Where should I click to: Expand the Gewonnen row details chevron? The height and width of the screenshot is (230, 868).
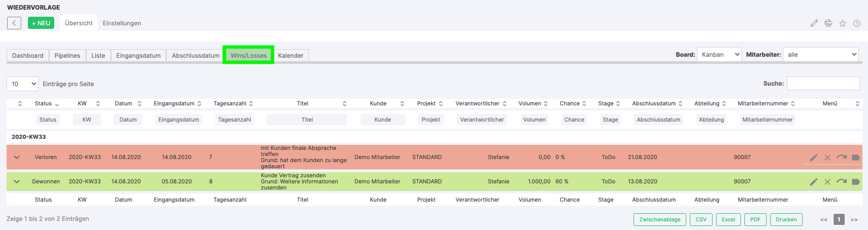tap(17, 182)
